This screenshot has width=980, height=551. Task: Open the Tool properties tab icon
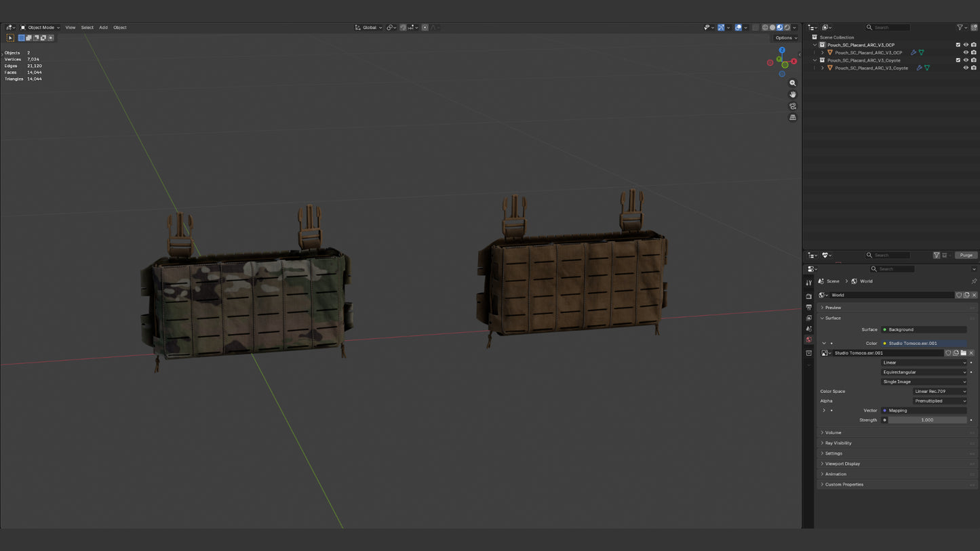pyautogui.click(x=808, y=283)
